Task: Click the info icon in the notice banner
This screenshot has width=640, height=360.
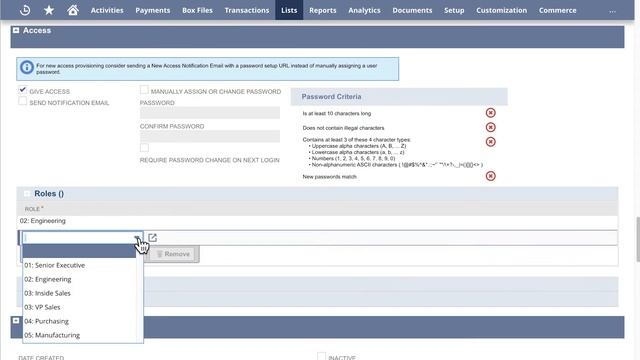Action: (x=27, y=67)
